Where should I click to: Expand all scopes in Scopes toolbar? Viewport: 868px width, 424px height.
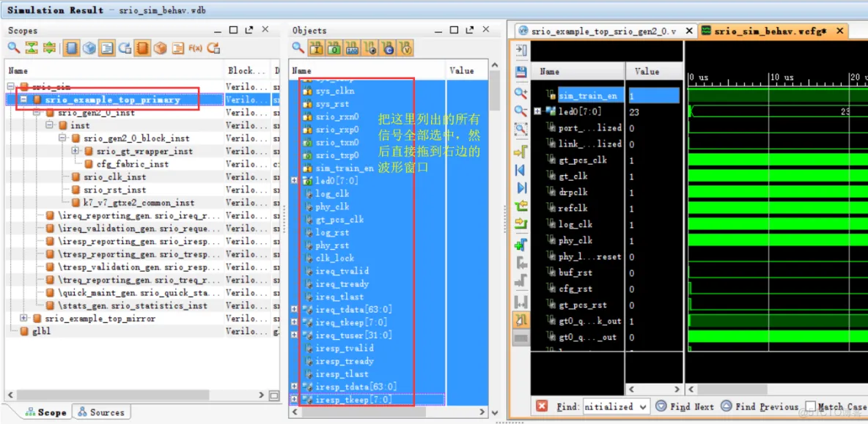tap(49, 48)
